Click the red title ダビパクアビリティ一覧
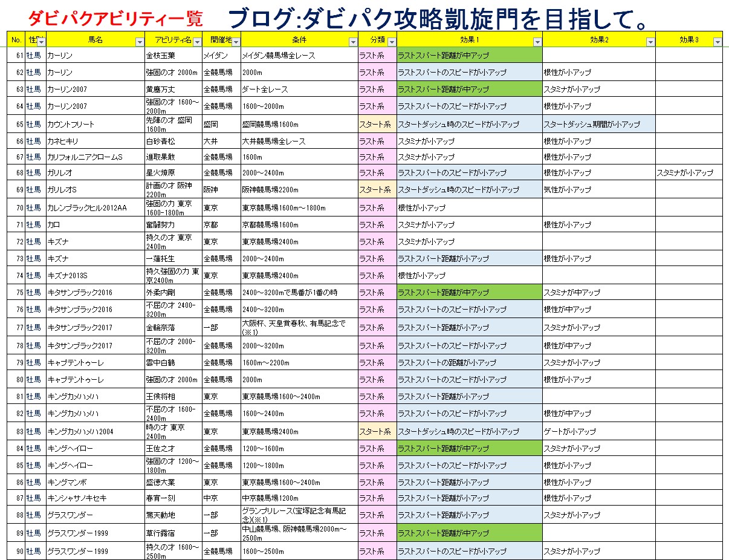The height and width of the screenshot is (560, 729). [x=115, y=18]
